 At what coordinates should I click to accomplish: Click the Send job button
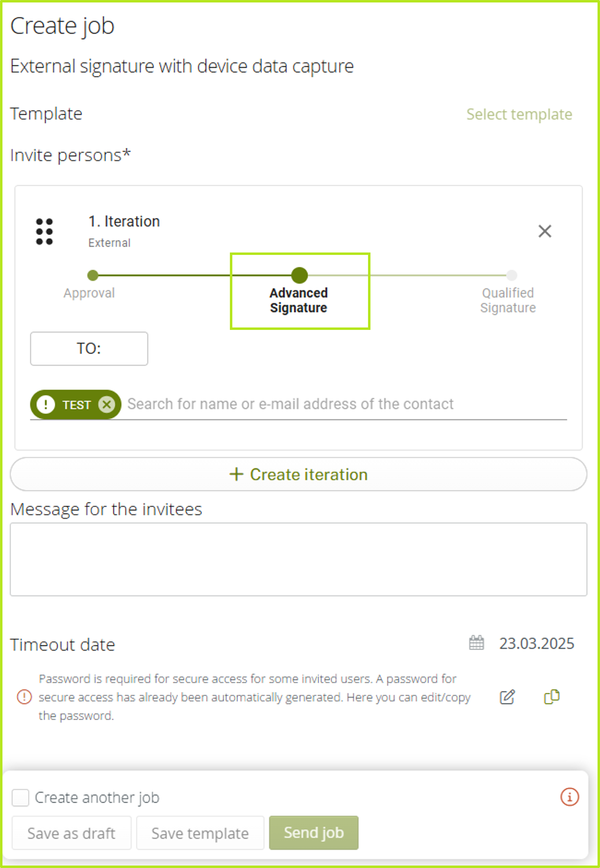pos(314,833)
